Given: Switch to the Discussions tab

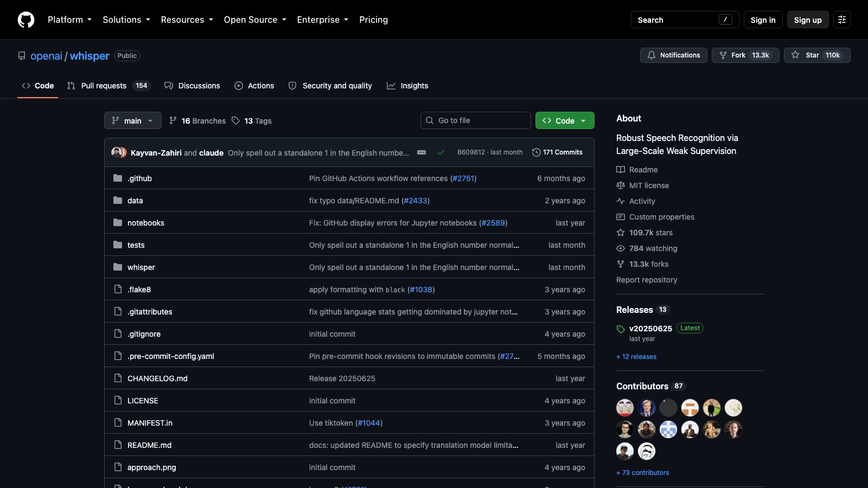Looking at the screenshot, I should point(193,86).
